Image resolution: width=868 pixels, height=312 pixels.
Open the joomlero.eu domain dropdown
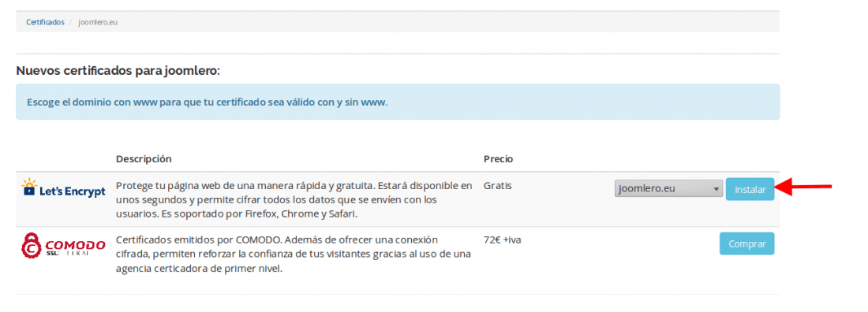point(668,188)
